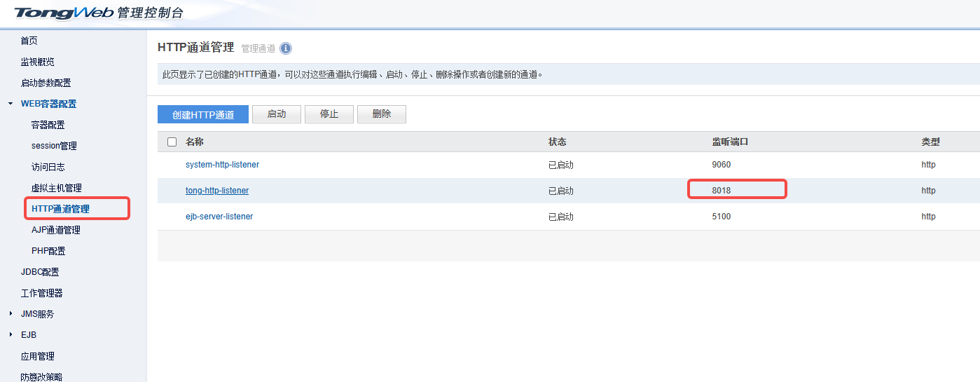This screenshot has width=980, height=382.
Task: Open the 启动参数配置 page
Action: tap(46, 83)
